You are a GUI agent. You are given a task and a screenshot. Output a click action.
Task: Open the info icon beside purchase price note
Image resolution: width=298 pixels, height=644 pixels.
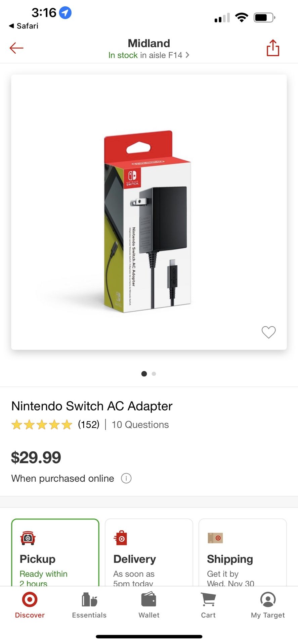coord(126,478)
